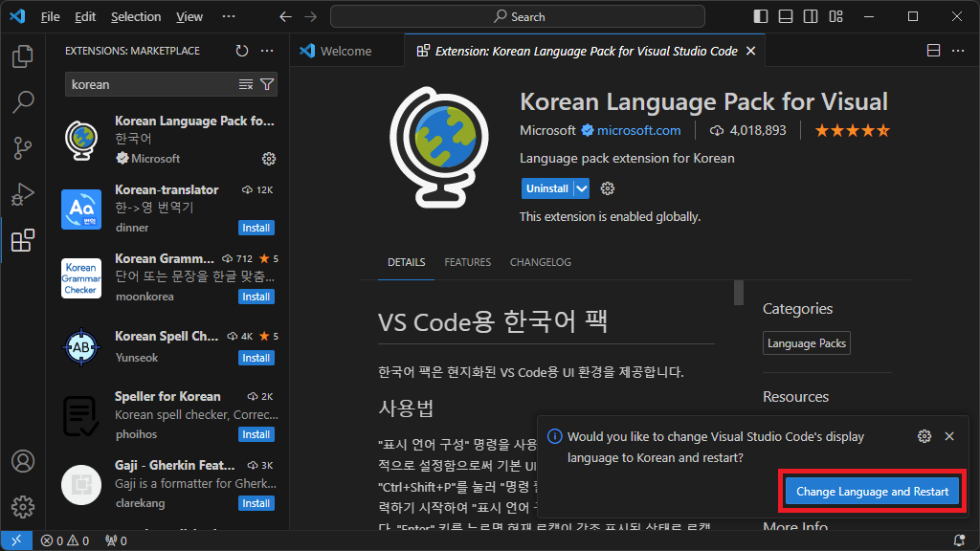Refresh the extensions marketplace list
980x551 pixels.
point(242,51)
